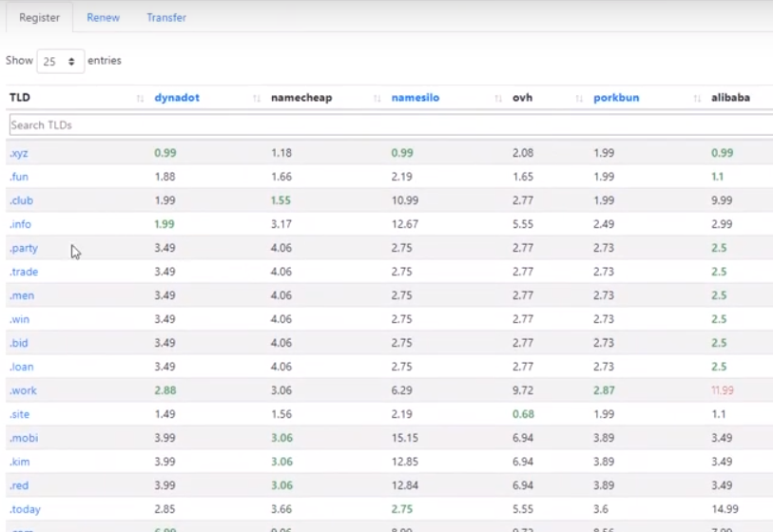Sort by namecheap column arrows
Image resolution: width=773 pixels, height=532 pixels.
(x=377, y=98)
